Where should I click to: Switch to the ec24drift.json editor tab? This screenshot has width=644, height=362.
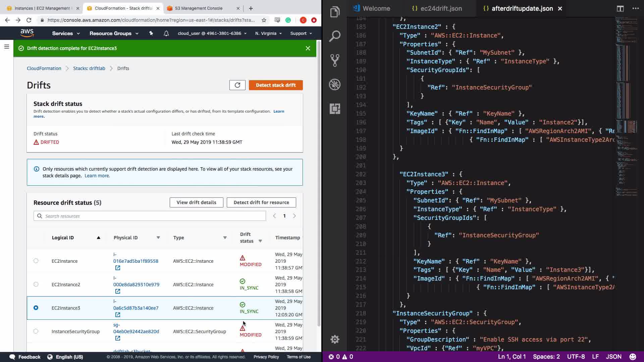441,9
